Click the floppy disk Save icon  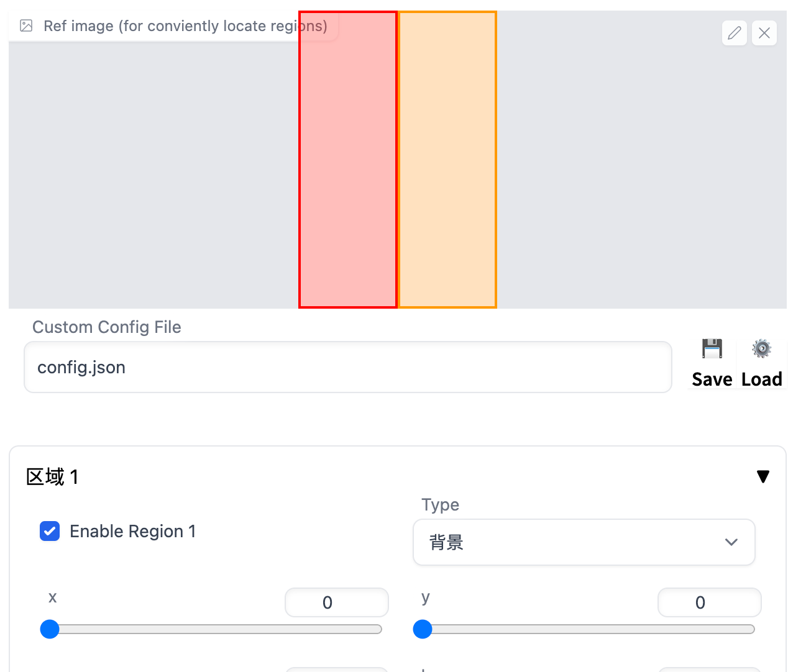pyautogui.click(x=712, y=349)
